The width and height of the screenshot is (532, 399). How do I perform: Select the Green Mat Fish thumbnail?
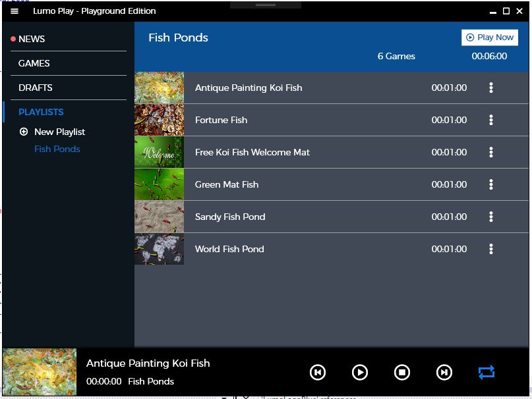coord(159,184)
